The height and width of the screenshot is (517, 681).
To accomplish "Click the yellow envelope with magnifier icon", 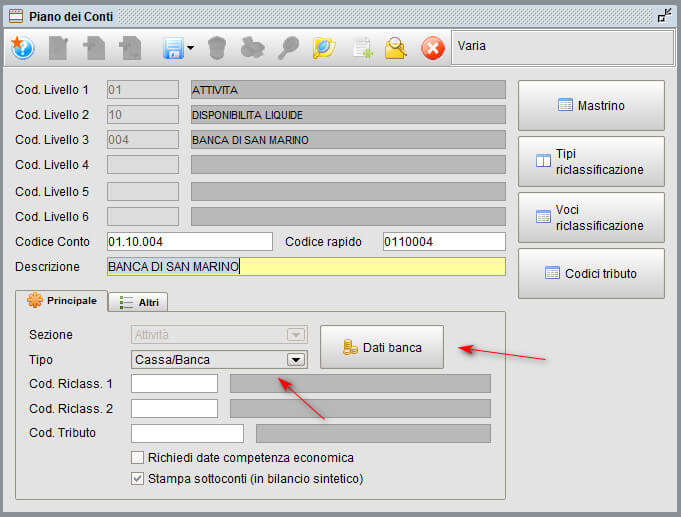I will [x=396, y=48].
